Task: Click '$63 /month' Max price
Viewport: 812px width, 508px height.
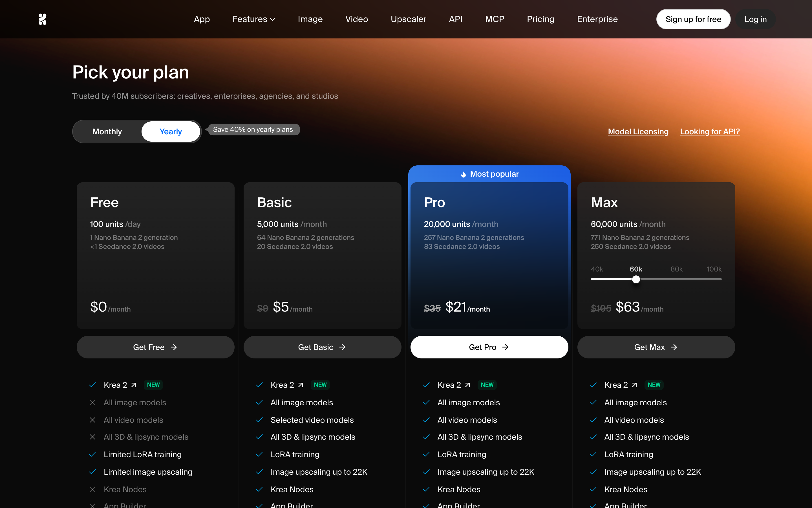Action: [639, 307]
